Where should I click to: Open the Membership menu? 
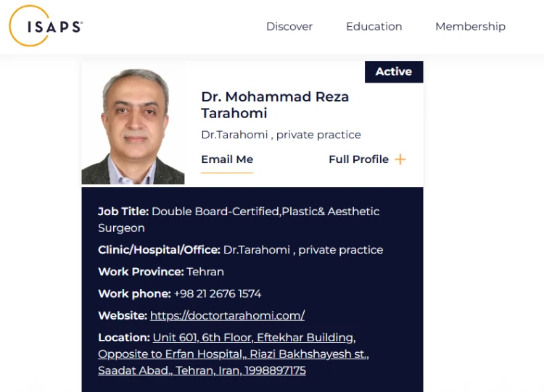(470, 26)
